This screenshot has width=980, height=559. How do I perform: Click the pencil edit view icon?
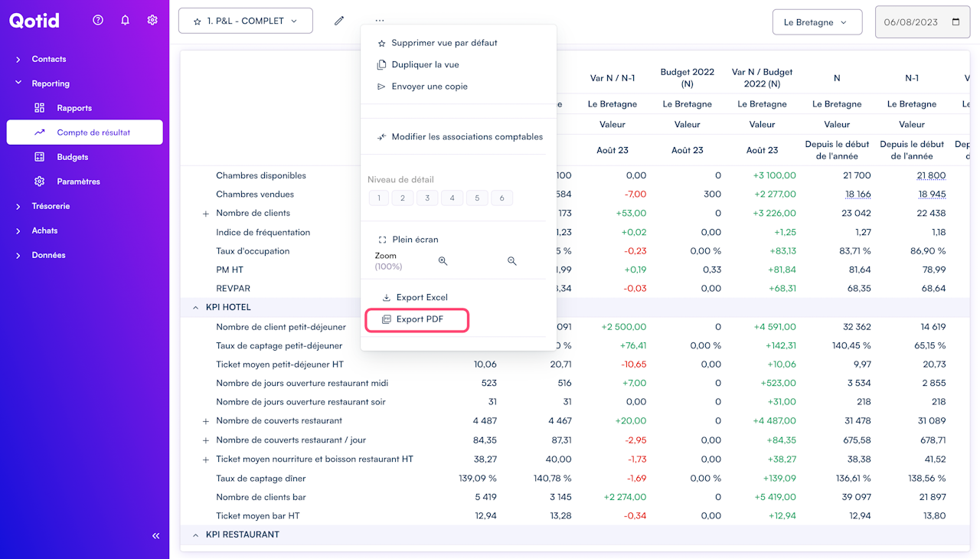click(x=339, y=21)
